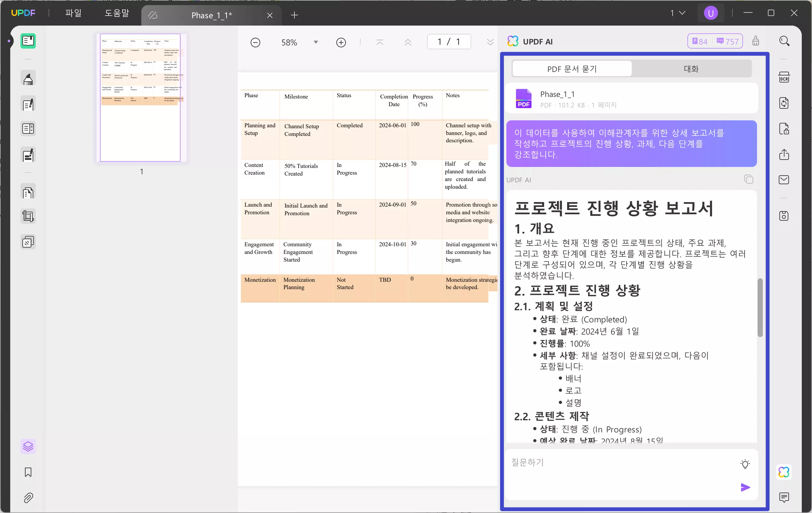Image resolution: width=812 pixels, height=513 pixels.
Task: Go to next page arrow
Action: click(x=490, y=42)
